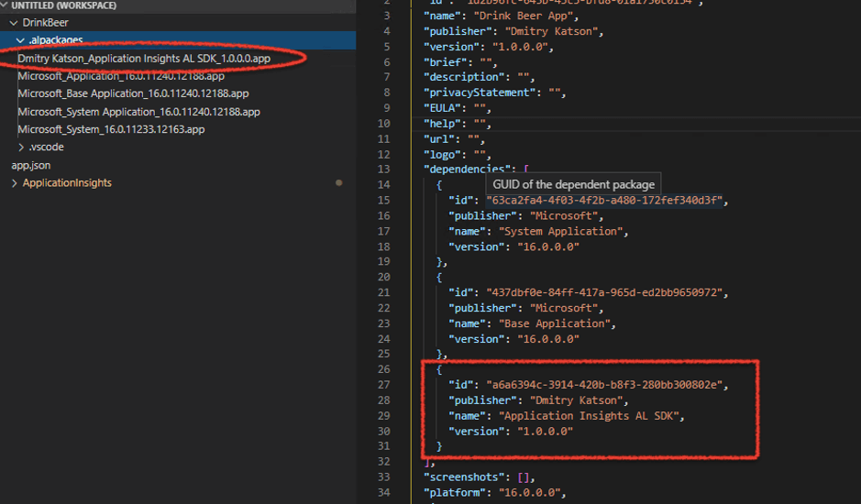Viewport: 861px width, 504px height.
Task: Click the "dependencies" key on line 13
Action: (467, 170)
